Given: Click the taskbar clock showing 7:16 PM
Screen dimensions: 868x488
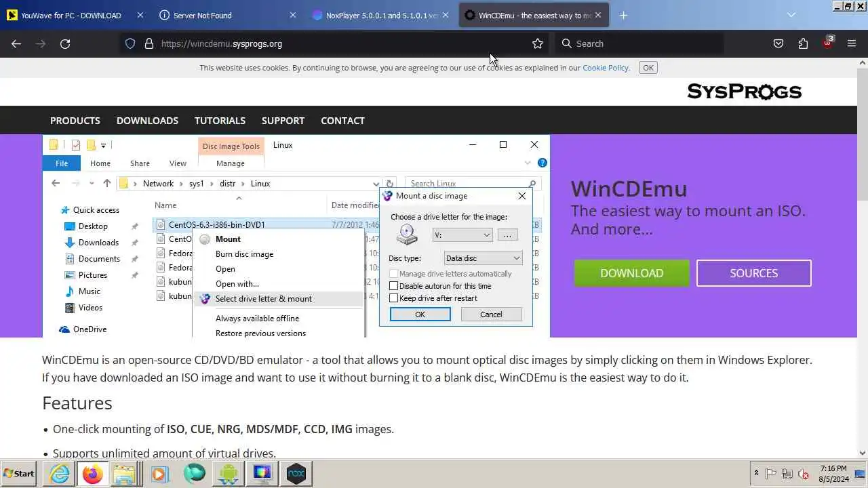Looking at the screenshot, I should tap(833, 473).
